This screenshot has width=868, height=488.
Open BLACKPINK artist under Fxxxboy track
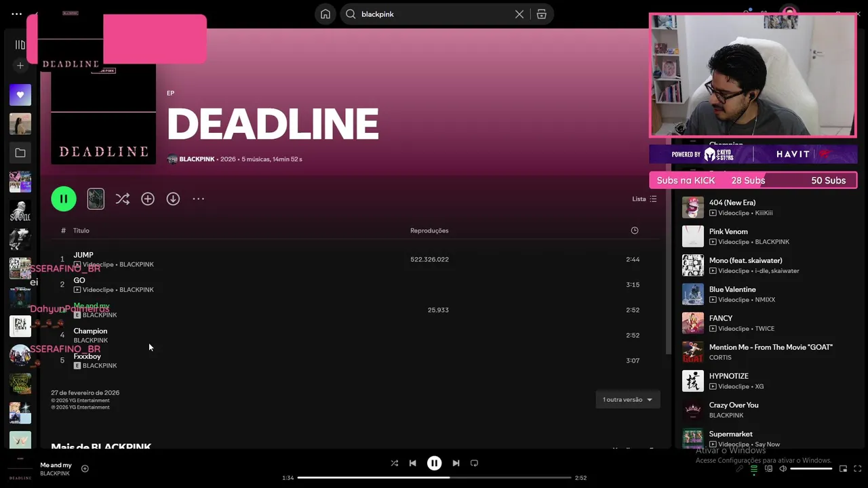coord(100,365)
